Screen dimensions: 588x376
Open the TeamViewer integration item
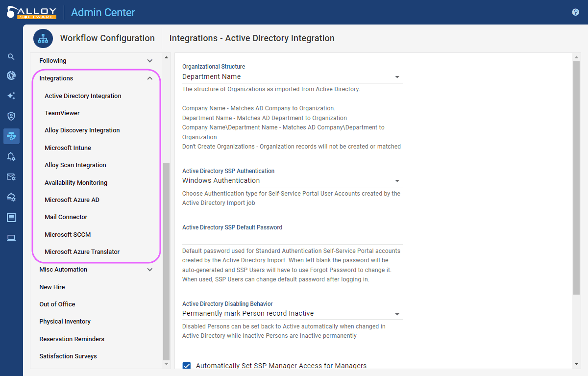click(62, 113)
